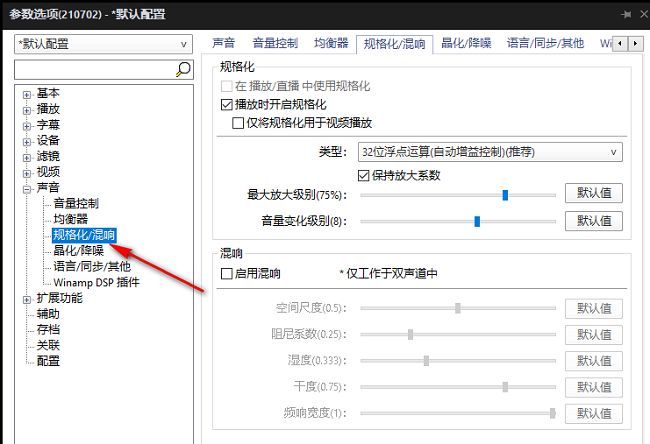Collapse the 声音 tree node
The width and height of the screenshot is (650, 444).
28,188
